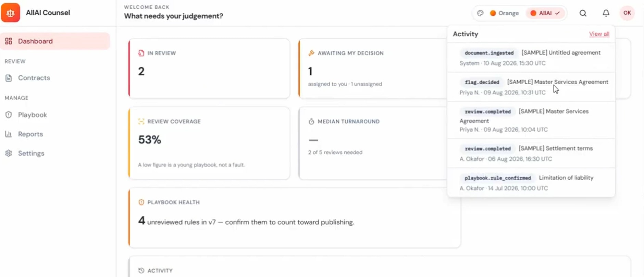Click the AllAI Counsel scales logo
644x277 pixels.
[10, 13]
